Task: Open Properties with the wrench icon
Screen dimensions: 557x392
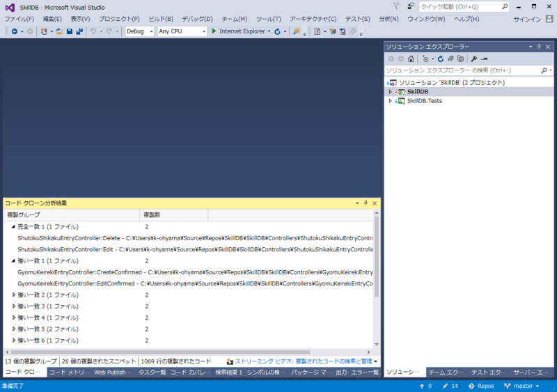Action: pyautogui.click(x=474, y=58)
